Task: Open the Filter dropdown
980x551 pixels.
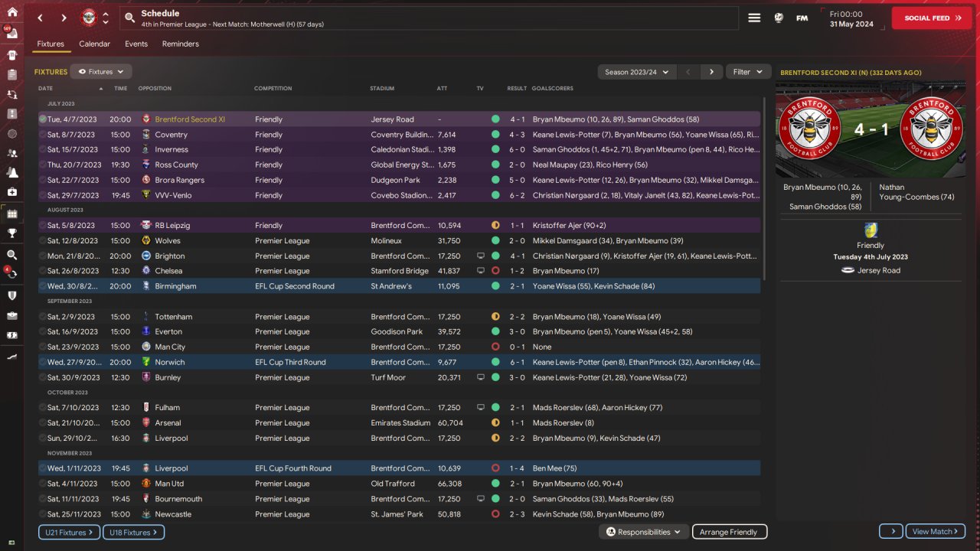Action: [x=748, y=72]
